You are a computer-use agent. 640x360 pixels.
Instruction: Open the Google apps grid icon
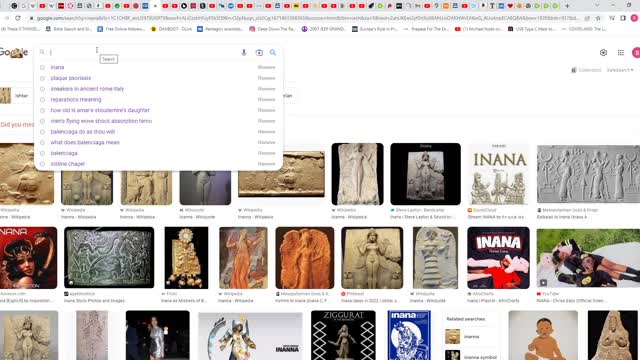(620, 52)
